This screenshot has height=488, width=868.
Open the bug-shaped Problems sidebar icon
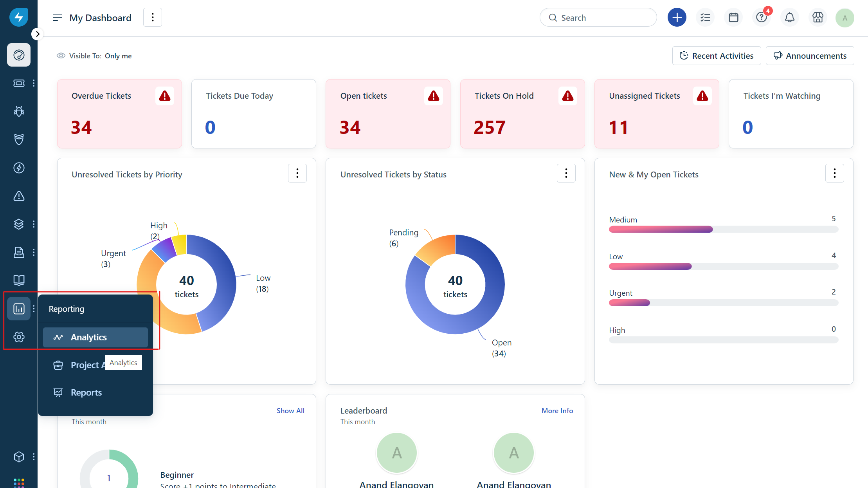19,111
